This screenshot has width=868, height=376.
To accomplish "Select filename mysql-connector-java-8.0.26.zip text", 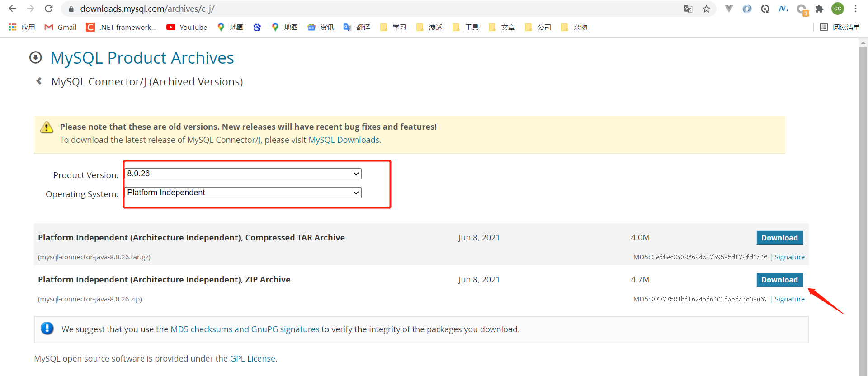I will point(90,299).
